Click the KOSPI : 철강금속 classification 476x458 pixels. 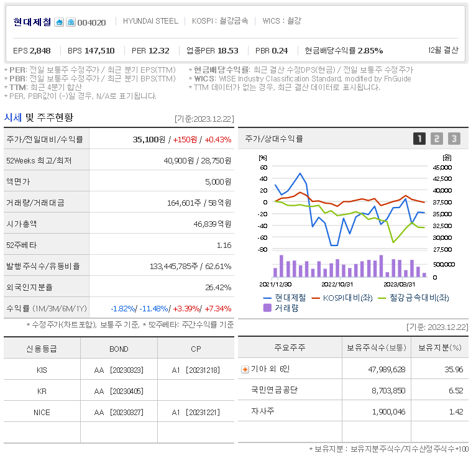point(220,21)
